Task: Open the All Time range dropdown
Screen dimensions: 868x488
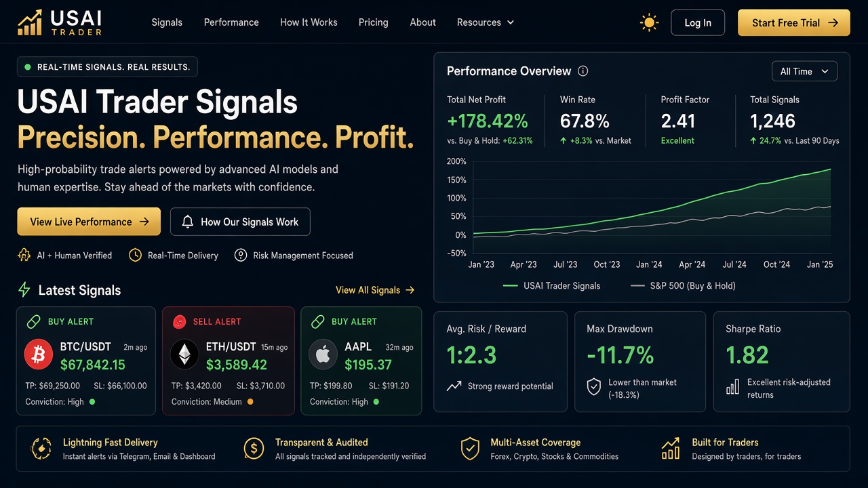Action: [804, 71]
